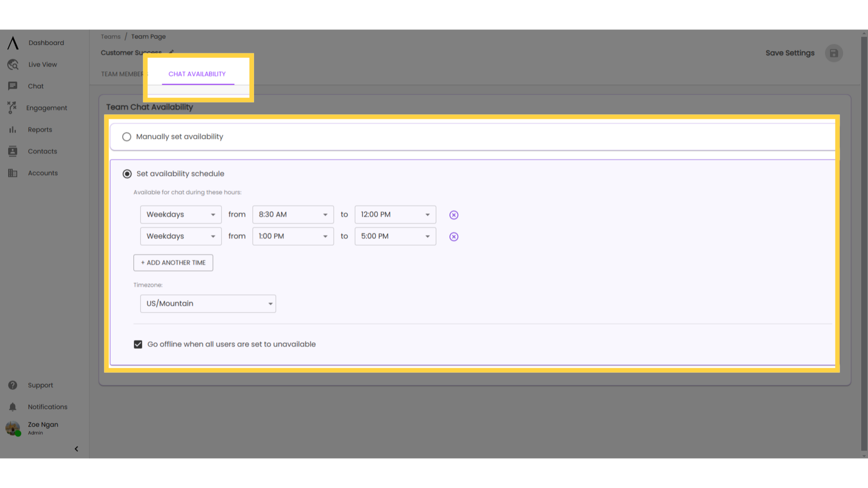Select Manually set availability radio button
Screen dimensions: 868x488
point(127,136)
